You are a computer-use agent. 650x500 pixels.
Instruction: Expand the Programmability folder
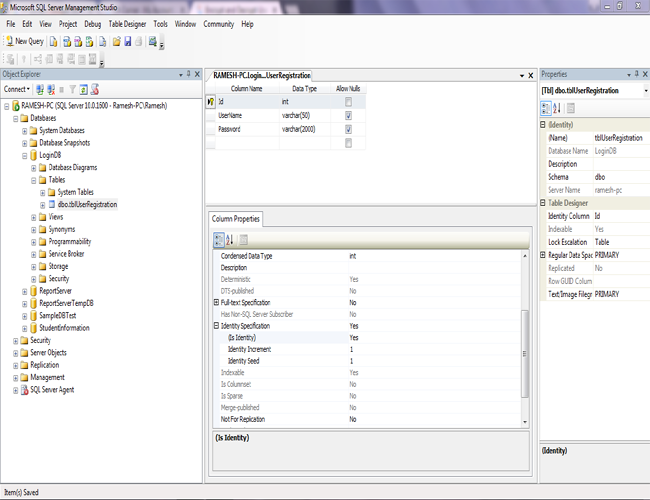(x=34, y=243)
